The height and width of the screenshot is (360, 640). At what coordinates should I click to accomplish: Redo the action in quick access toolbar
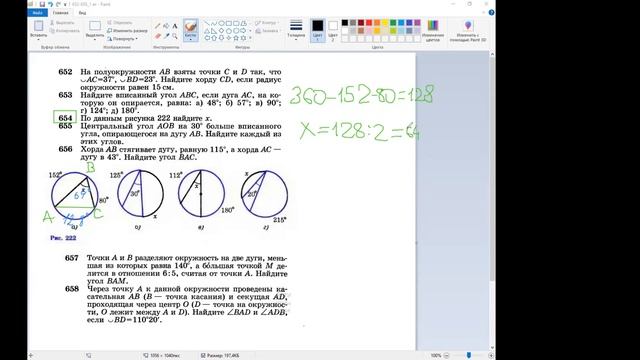pos(58,4)
